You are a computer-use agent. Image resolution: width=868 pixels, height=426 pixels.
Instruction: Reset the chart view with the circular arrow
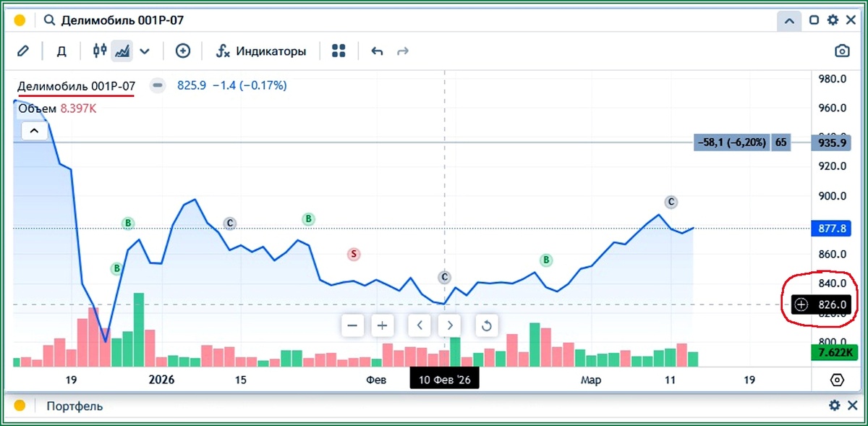[487, 325]
